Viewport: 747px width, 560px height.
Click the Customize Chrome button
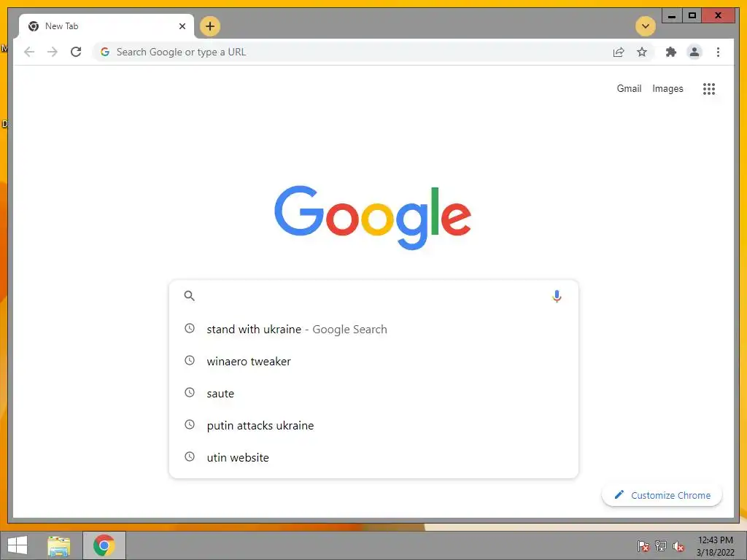(x=662, y=495)
